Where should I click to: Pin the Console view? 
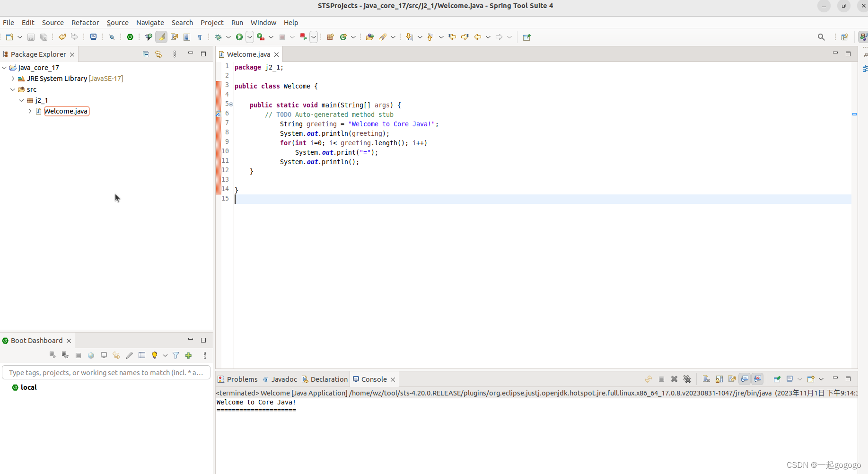(777, 379)
